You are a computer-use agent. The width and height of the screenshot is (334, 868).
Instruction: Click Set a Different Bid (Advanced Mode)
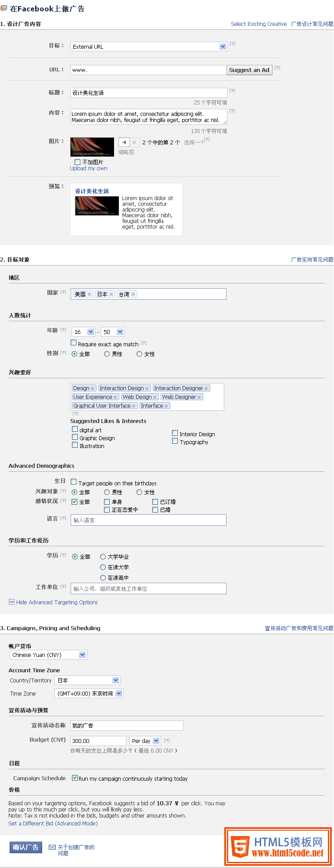(x=53, y=823)
